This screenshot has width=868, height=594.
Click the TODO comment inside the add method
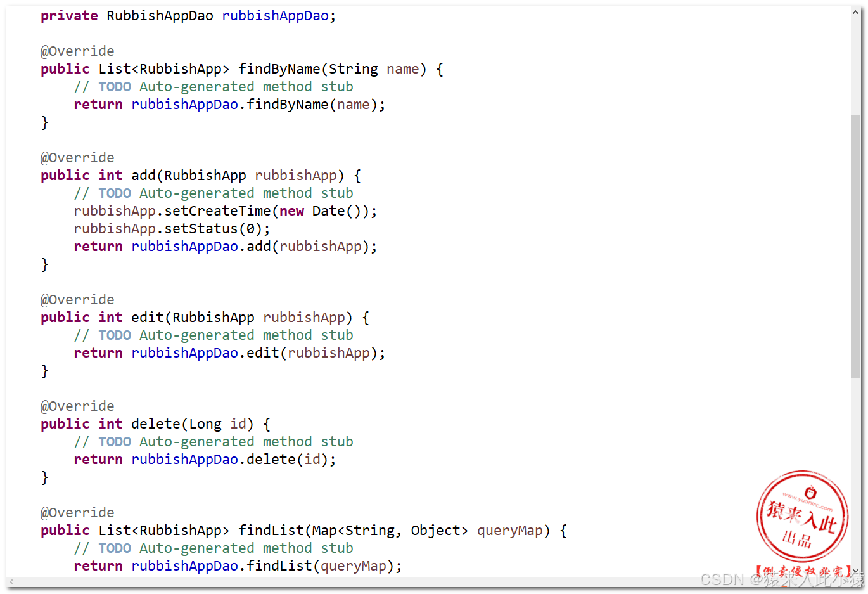click(x=214, y=193)
